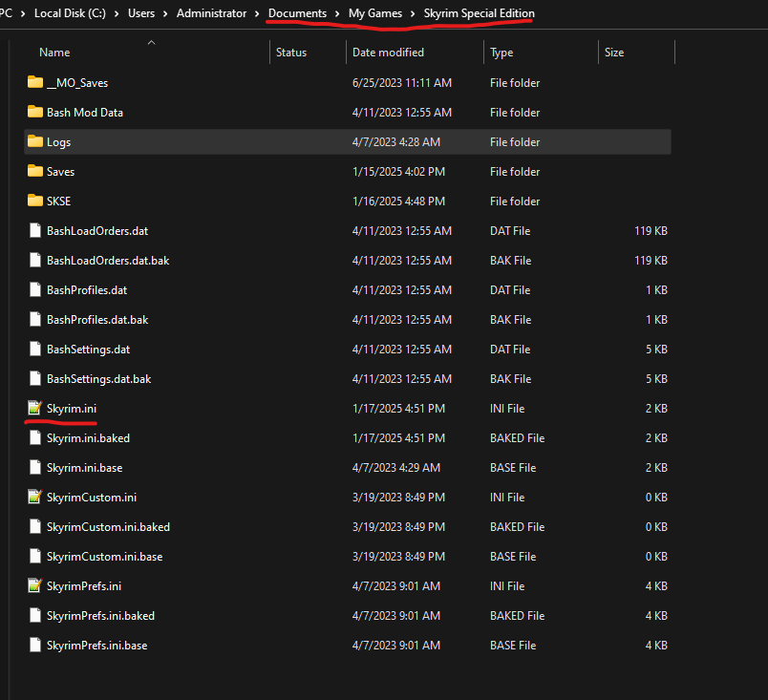Select the SKSE folder name
The width and height of the screenshot is (768, 700).
tap(59, 202)
